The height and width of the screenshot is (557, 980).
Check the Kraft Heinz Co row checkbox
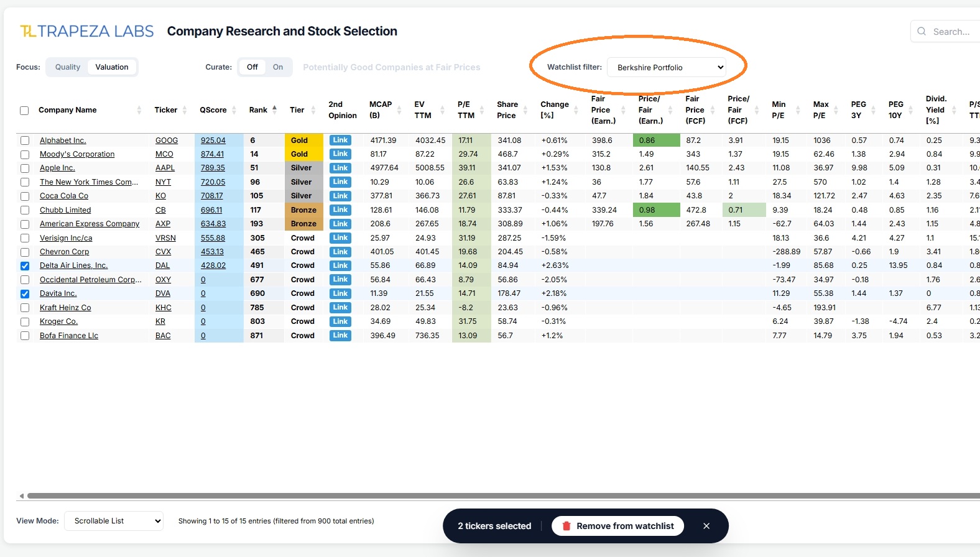pyautogui.click(x=25, y=308)
